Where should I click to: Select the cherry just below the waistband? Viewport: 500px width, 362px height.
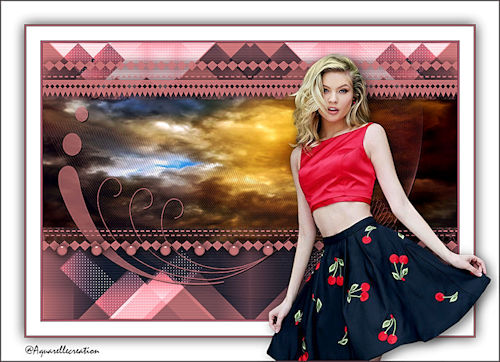(x=368, y=235)
